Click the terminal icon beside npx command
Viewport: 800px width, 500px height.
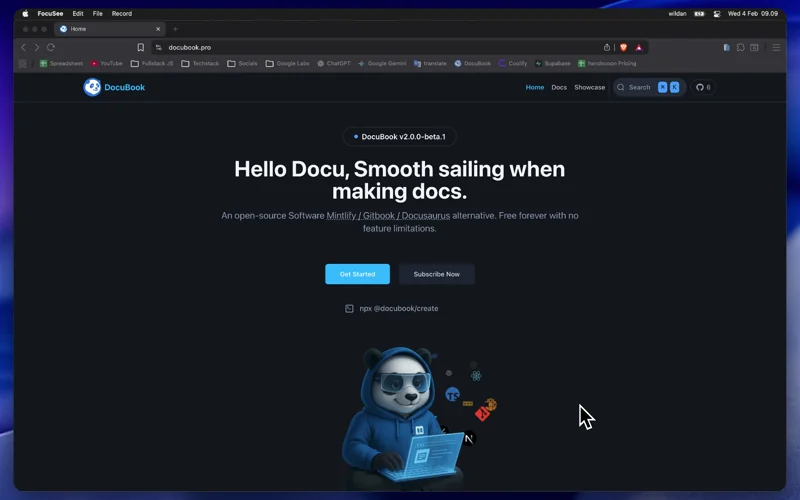[x=349, y=309]
